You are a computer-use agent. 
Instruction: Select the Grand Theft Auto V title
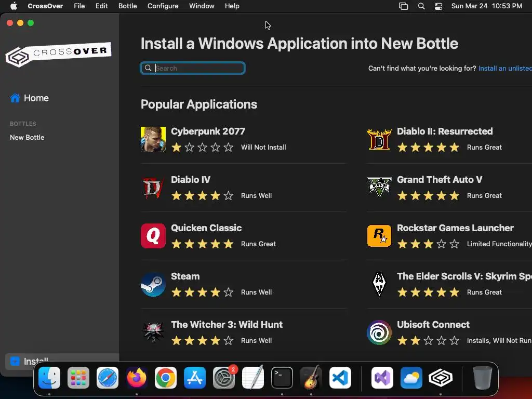pyautogui.click(x=440, y=179)
